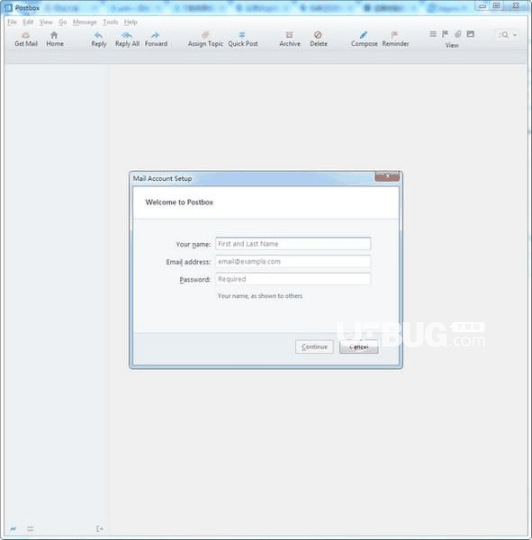Click the Email address input field

click(293, 261)
